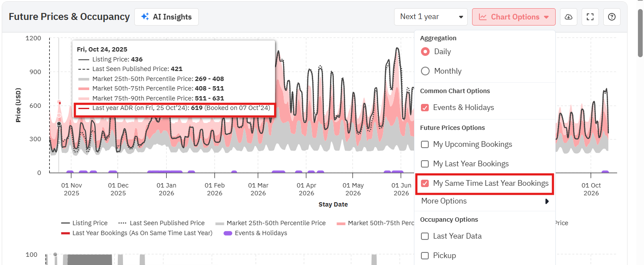Image resolution: width=644 pixels, height=265 pixels.
Task: Select the Daily aggregation radio button
Action: pyautogui.click(x=425, y=52)
